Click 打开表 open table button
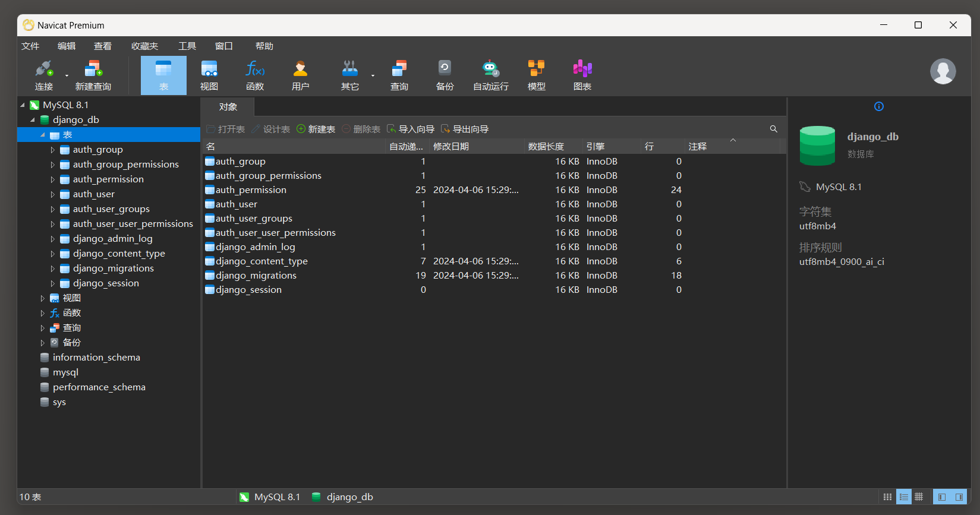Screen dimensions: 980x515 coord(226,129)
